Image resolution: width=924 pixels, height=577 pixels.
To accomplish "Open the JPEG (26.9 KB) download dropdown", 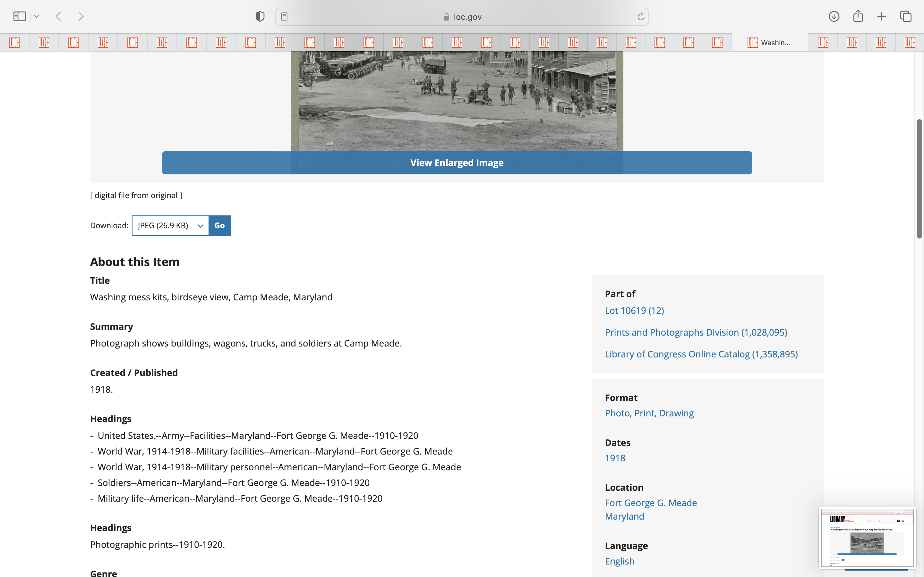I will coord(170,226).
